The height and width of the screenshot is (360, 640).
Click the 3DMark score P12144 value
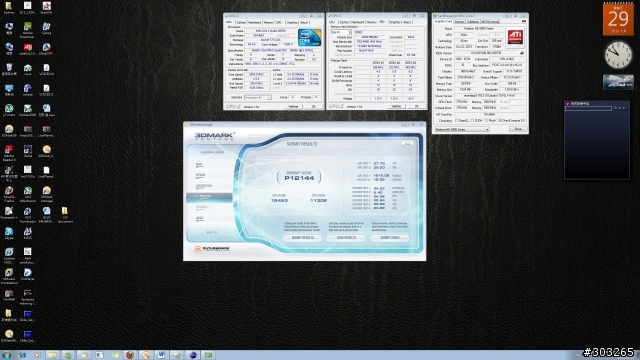[x=299, y=178]
